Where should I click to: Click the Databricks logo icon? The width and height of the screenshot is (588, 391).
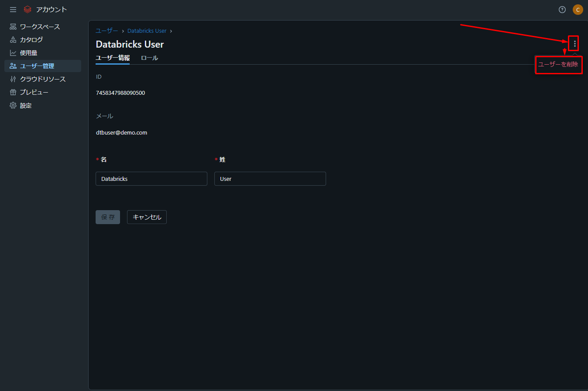(x=28, y=10)
